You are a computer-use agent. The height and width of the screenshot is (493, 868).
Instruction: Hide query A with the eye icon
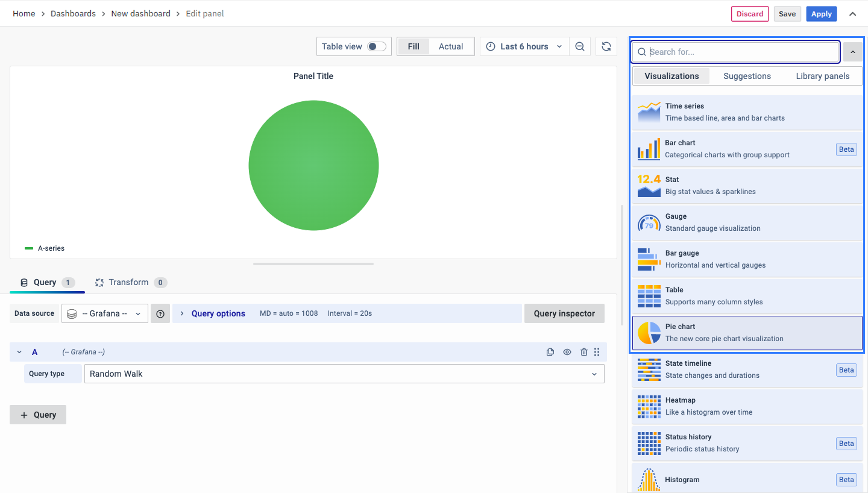tap(567, 352)
